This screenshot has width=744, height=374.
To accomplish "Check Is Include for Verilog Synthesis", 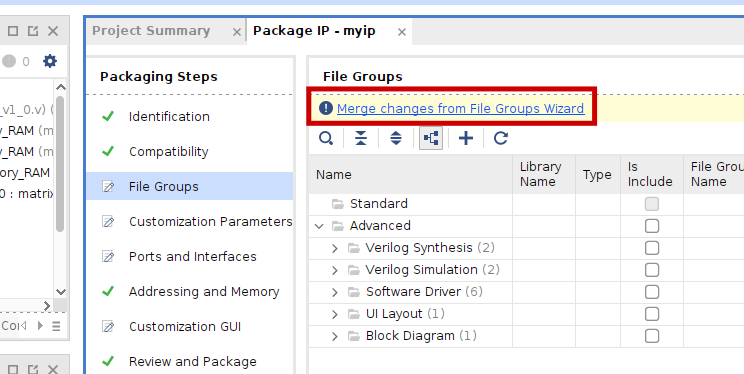I will click(x=652, y=248).
